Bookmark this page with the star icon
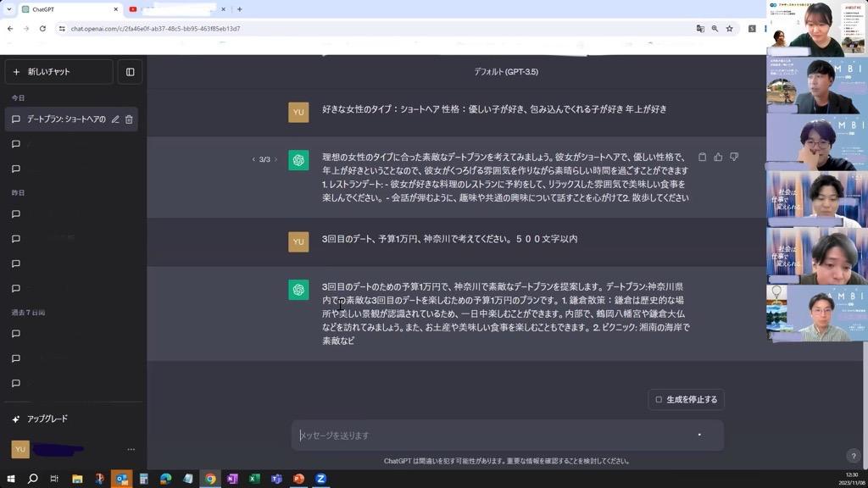The height and width of the screenshot is (488, 868). 729,29
